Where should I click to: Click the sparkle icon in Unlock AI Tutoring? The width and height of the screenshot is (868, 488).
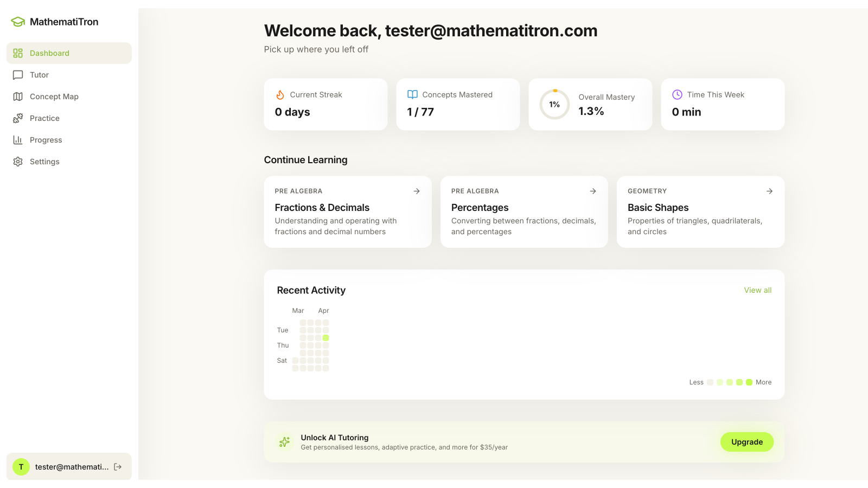(x=284, y=442)
